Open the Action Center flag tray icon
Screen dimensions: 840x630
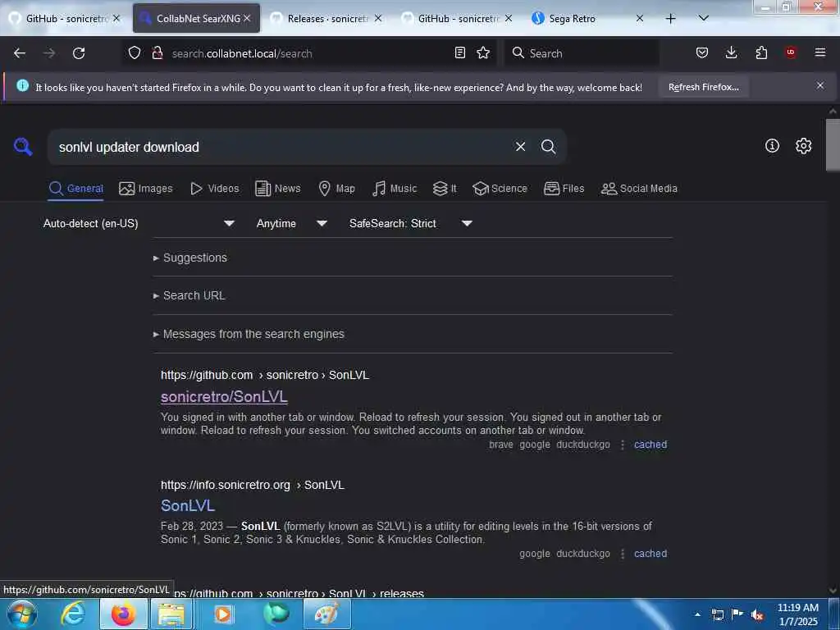[x=737, y=614]
